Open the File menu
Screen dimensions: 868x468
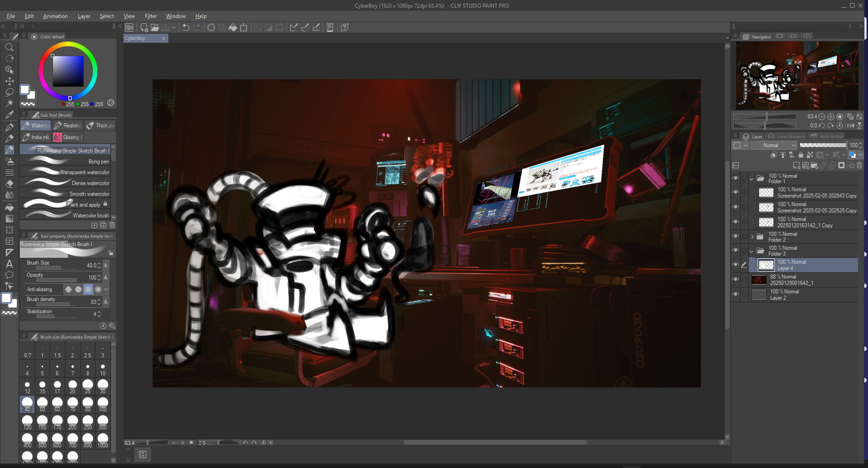(x=11, y=16)
